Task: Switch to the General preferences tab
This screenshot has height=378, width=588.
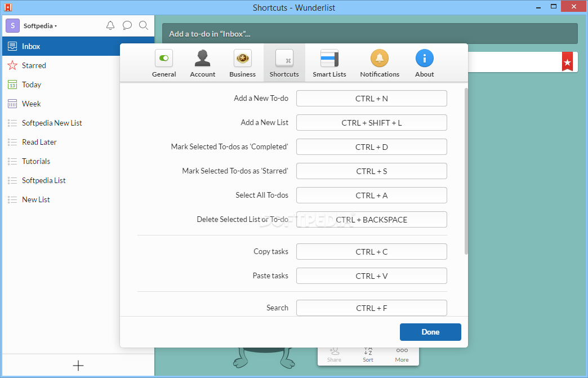Action: pyautogui.click(x=164, y=63)
